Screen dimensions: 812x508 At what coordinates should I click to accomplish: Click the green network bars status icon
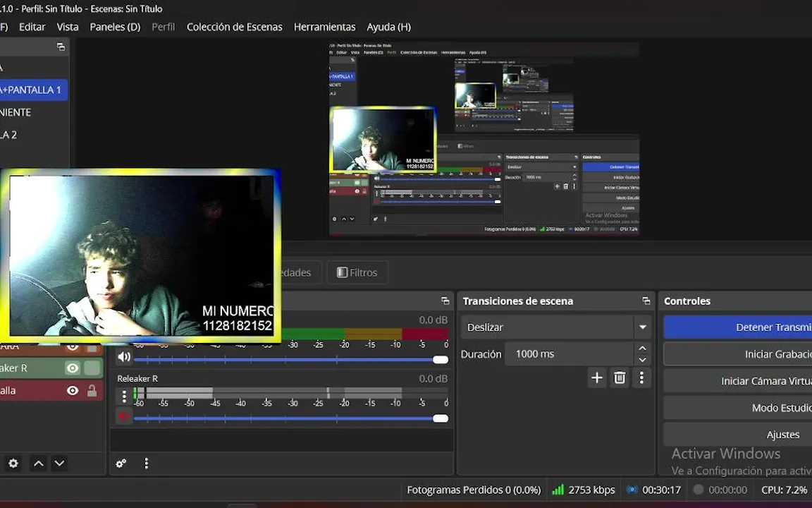pos(558,490)
